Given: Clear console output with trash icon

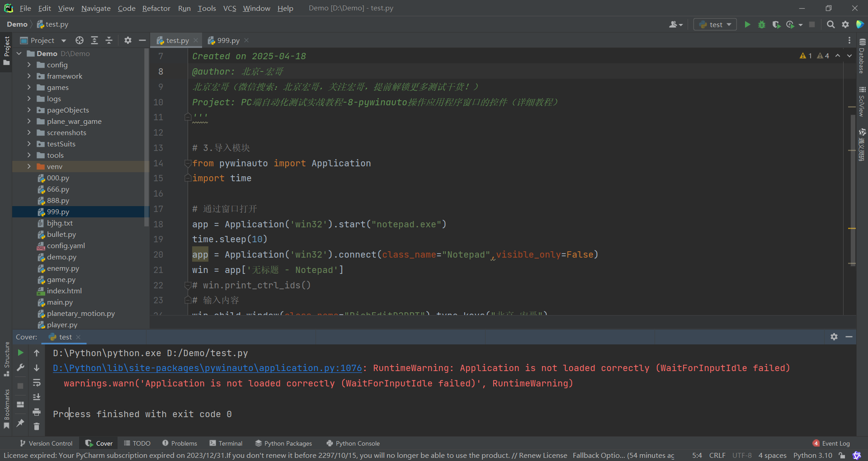Looking at the screenshot, I should (37, 426).
